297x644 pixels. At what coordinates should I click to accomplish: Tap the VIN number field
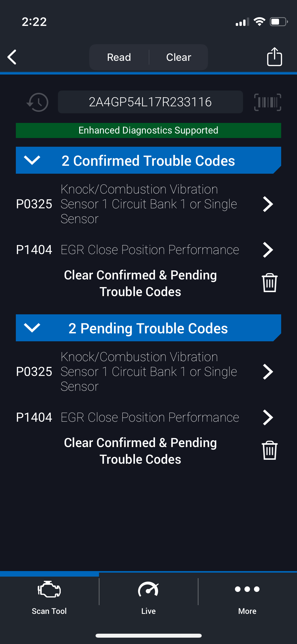(150, 102)
